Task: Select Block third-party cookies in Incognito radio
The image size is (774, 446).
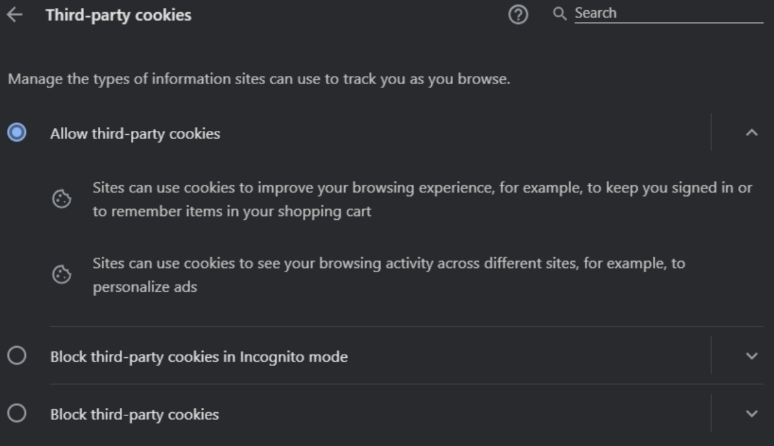Action: pyautogui.click(x=17, y=355)
